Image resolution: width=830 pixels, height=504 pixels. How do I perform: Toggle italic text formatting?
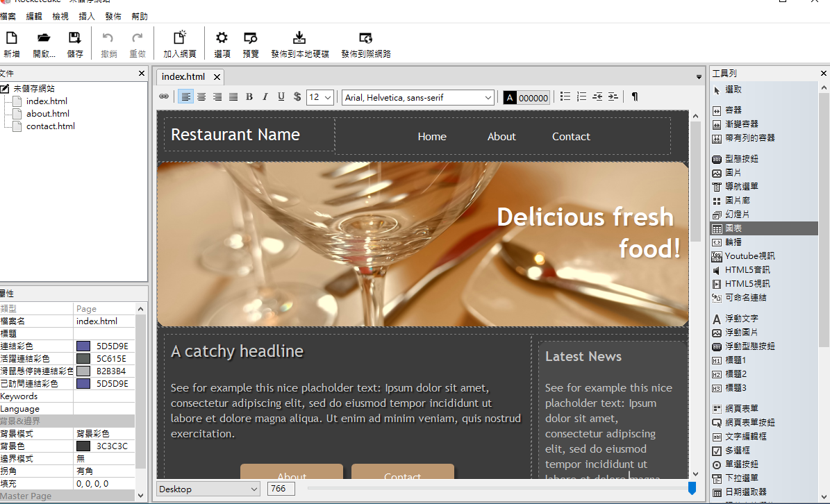click(265, 97)
